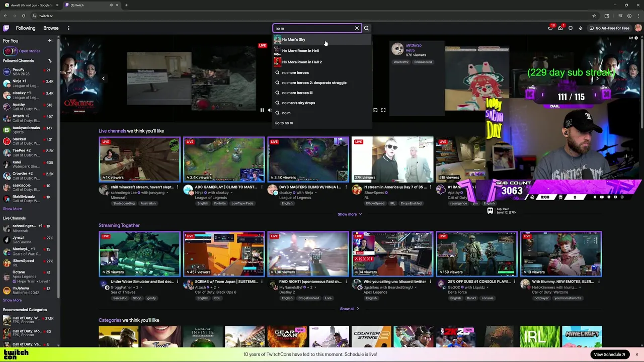This screenshot has height=362, width=644.
Task: Open the notifications inbox with badge 18
Action: 550,28
